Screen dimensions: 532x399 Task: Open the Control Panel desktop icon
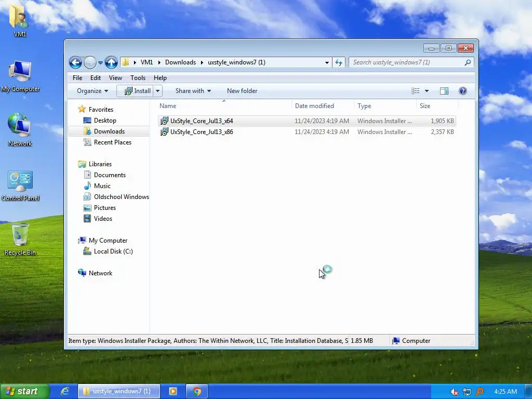20,186
